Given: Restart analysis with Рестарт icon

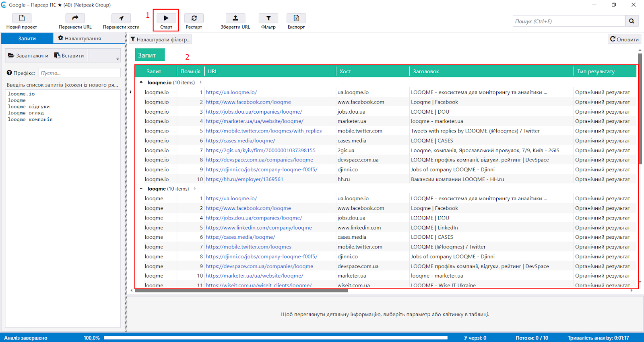Looking at the screenshot, I should tap(194, 18).
